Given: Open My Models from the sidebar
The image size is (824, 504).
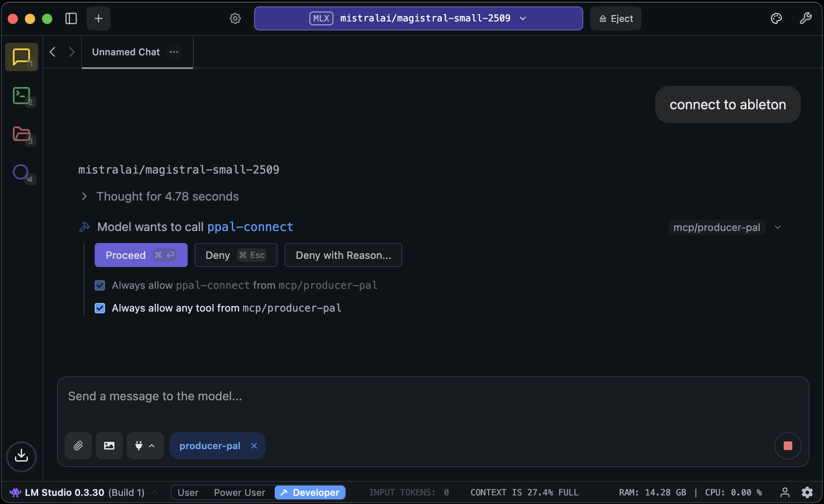Looking at the screenshot, I should click(x=21, y=134).
